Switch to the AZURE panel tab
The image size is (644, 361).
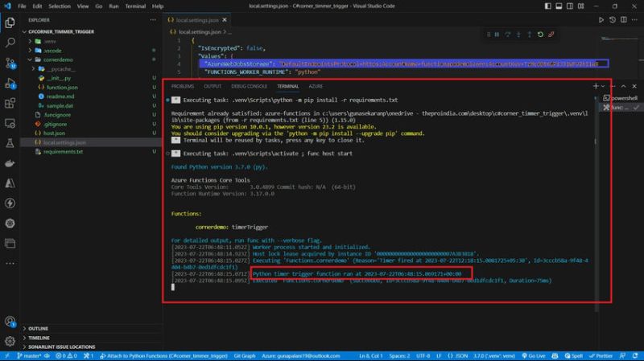tap(316, 86)
